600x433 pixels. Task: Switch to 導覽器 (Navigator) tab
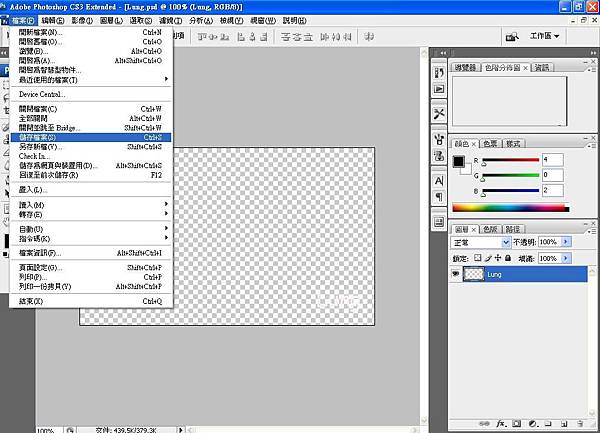[466, 68]
